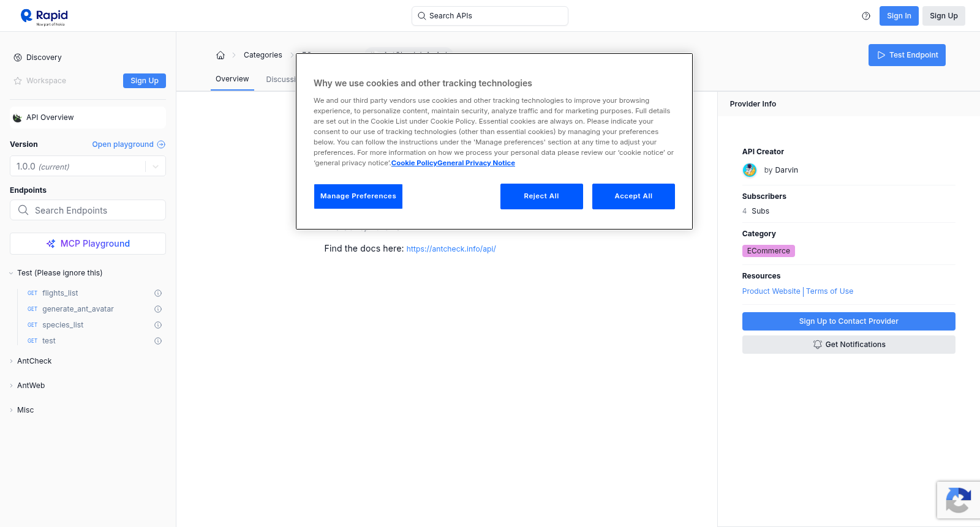This screenshot has height=527, width=980.
Task: Open the Terms of Use link
Action: click(x=829, y=291)
